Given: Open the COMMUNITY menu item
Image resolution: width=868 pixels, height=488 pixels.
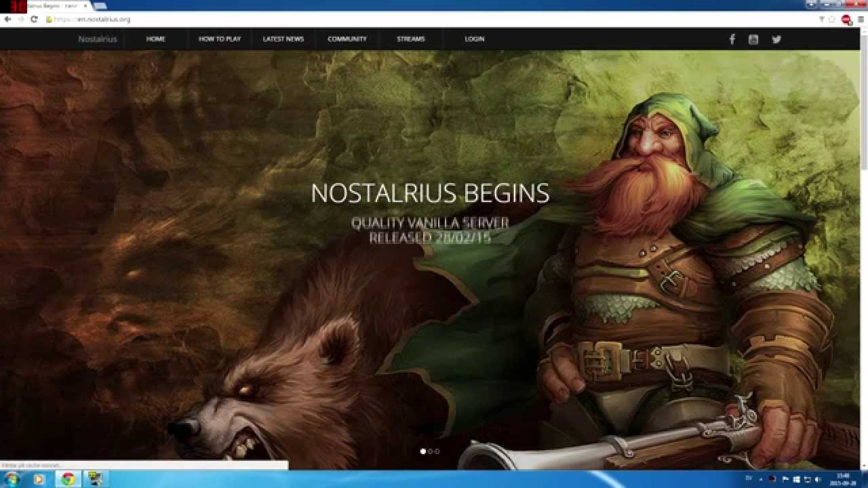Looking at the screenshot, I should click(x=347, y=39).
